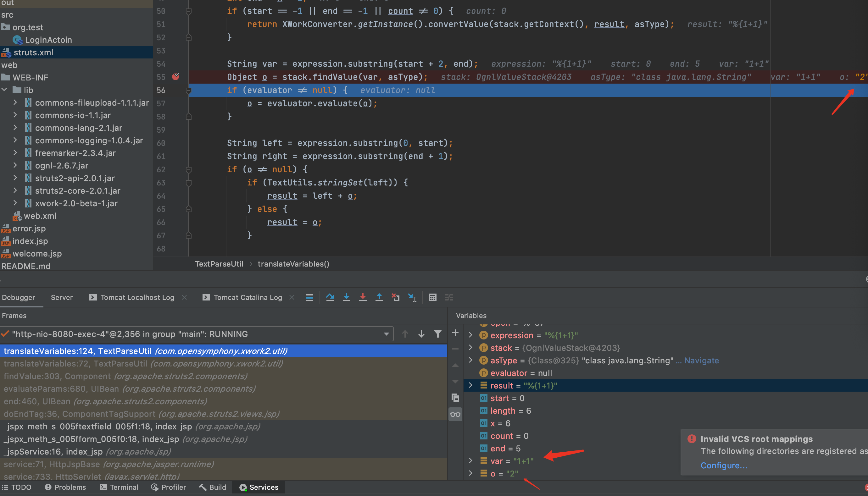This screenshot has width=868, height=496.
Task: Expand the asType variable
Action: pyautogui.click(x=470, y=360)
